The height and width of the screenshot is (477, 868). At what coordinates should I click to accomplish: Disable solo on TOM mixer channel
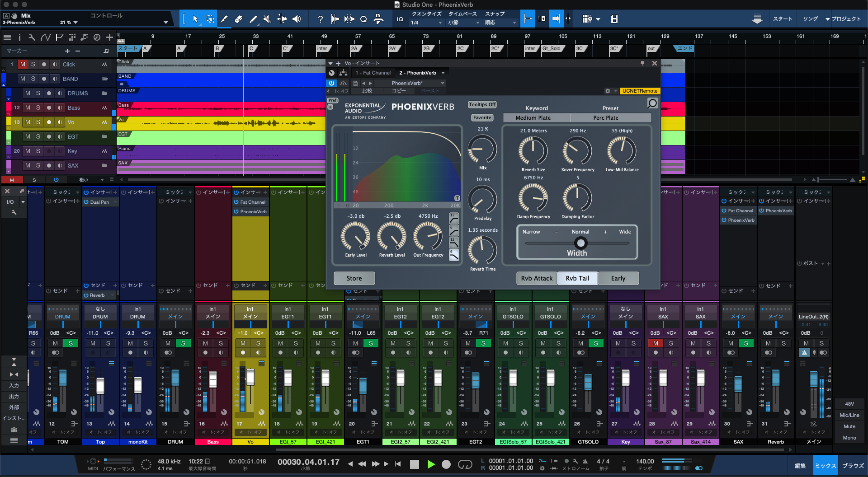point(71,343)
